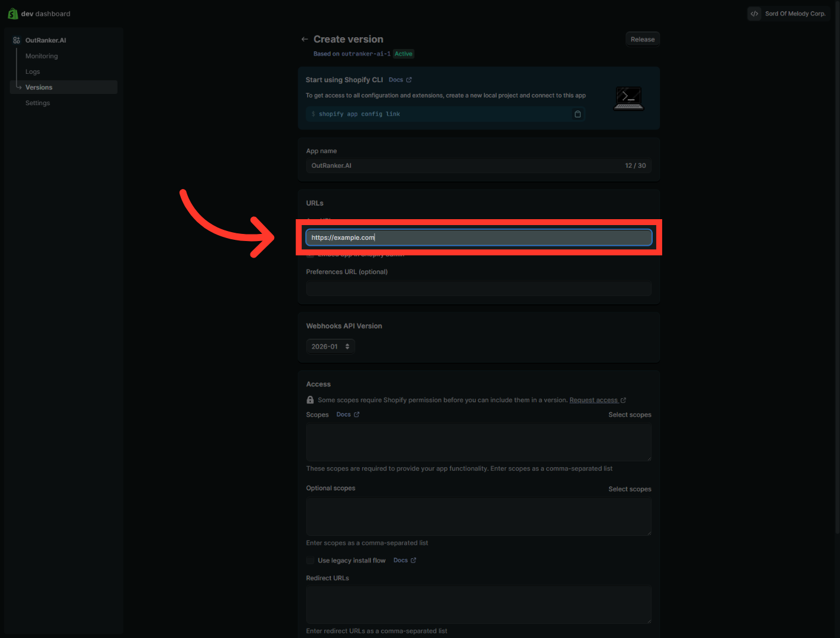Click the Redirect URLs label
This screenshot has height=638, width=840.
[x=327, y=578]
